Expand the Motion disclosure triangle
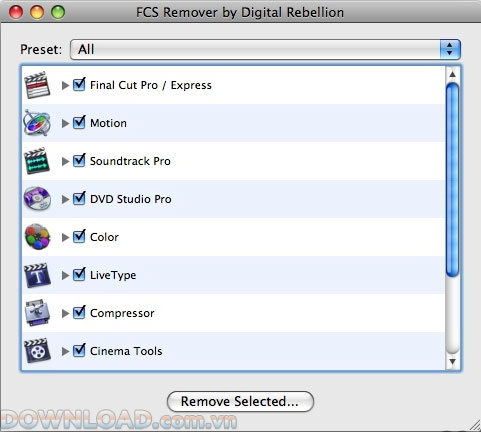 [x=65, y=123]
